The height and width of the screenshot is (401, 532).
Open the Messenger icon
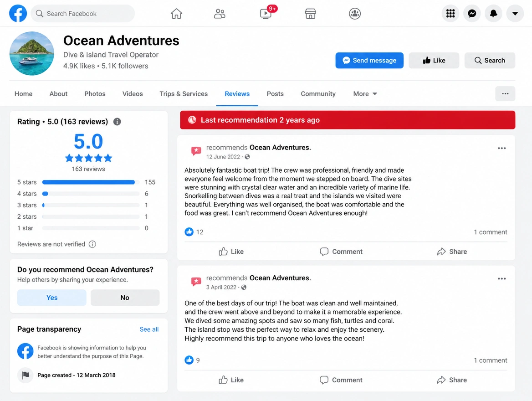(x=472, y=14)
